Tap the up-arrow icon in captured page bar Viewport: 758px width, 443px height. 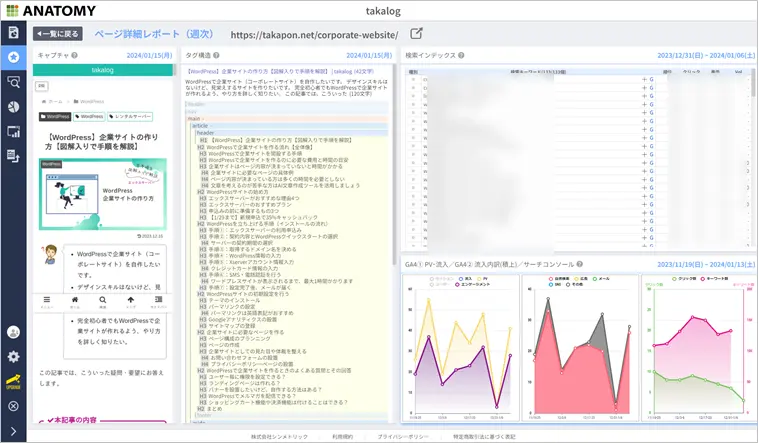(x=131, y=302)
